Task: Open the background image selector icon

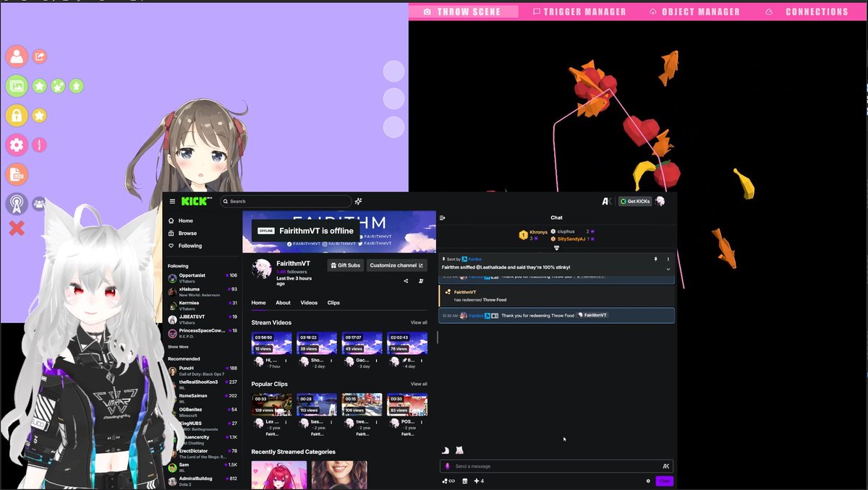Action: pyautogui.click(x=16, y=86)
